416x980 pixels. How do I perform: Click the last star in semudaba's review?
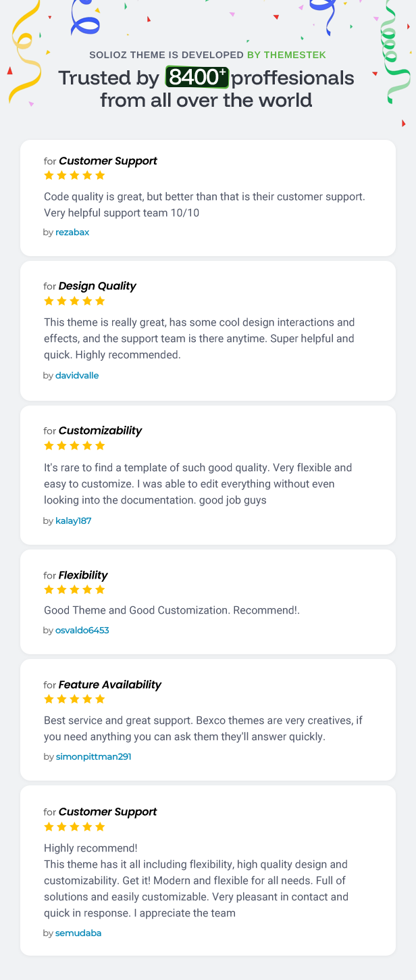[101, 827]
